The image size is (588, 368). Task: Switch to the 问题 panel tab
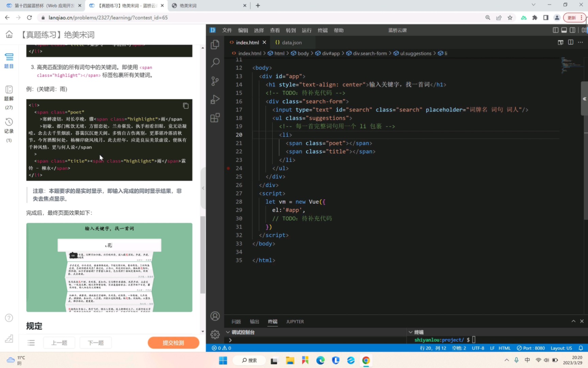(236, 321)
